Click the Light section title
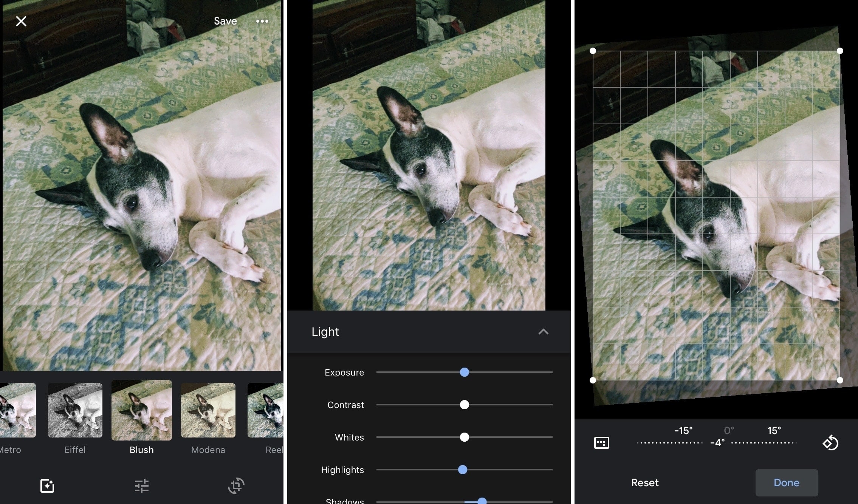This screenshot has height=504, width=858. point(325,332)
